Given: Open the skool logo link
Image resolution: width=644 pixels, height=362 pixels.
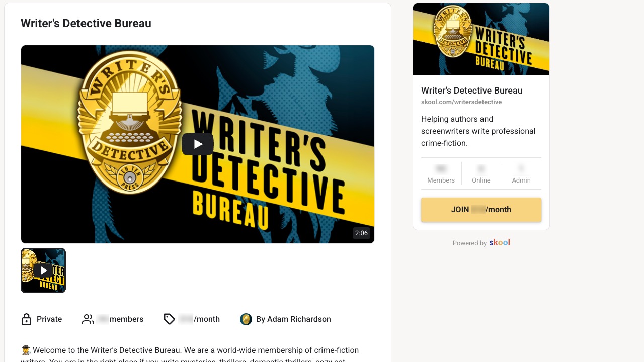Looking at the screenshot, I should pyautogui.click(x=500, y=242).
